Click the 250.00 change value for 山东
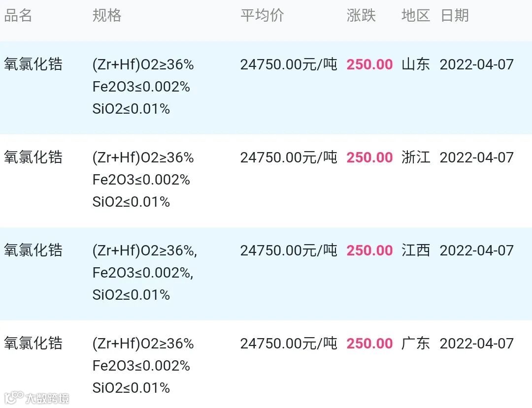 click(369, 64)
